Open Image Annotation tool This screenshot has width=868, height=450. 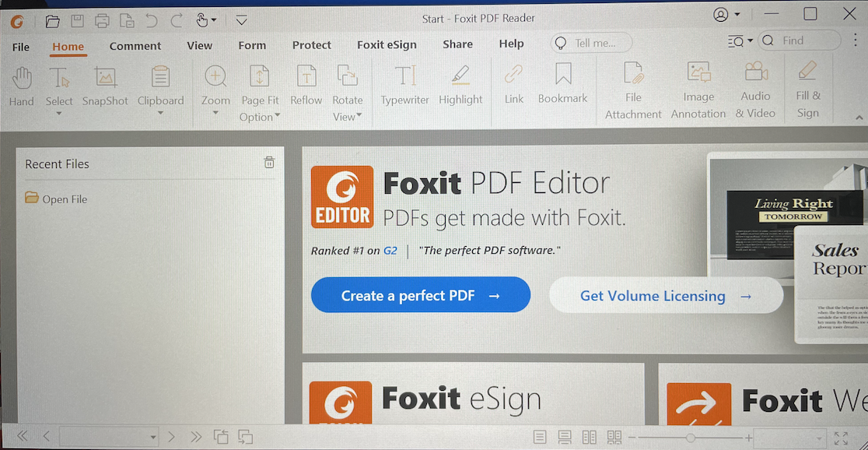[698, 91]
